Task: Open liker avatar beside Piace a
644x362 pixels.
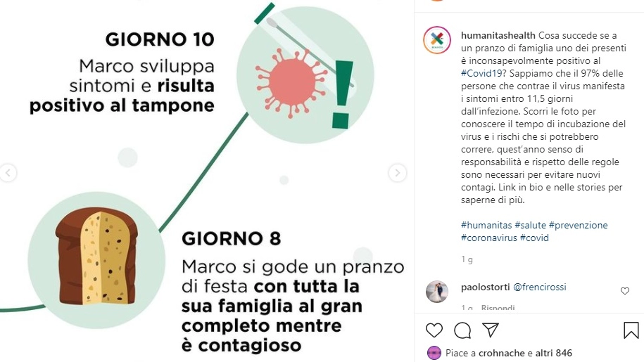Action: pyautogui.click(x=434, y=353)
